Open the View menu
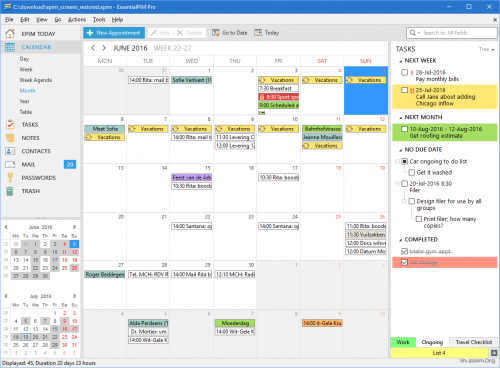Image resolution: width=500 pixels, height=368 pixels. 42,20
